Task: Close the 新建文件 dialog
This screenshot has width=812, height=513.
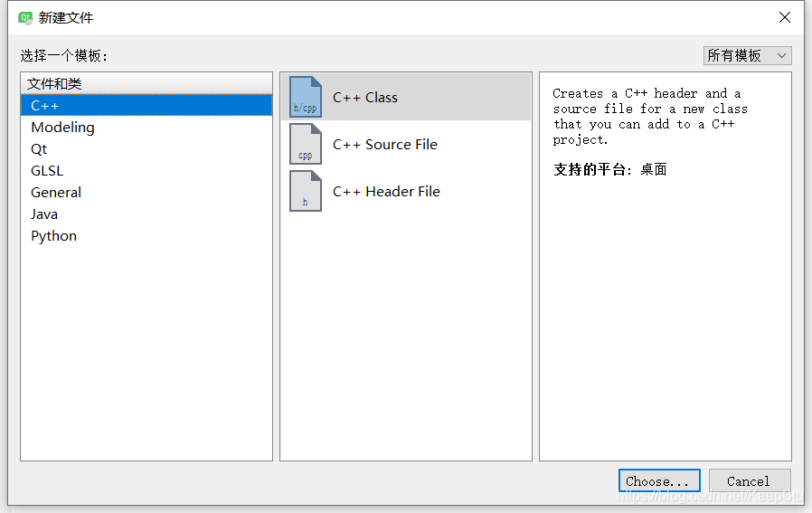Action: click(x=785, y=17)
